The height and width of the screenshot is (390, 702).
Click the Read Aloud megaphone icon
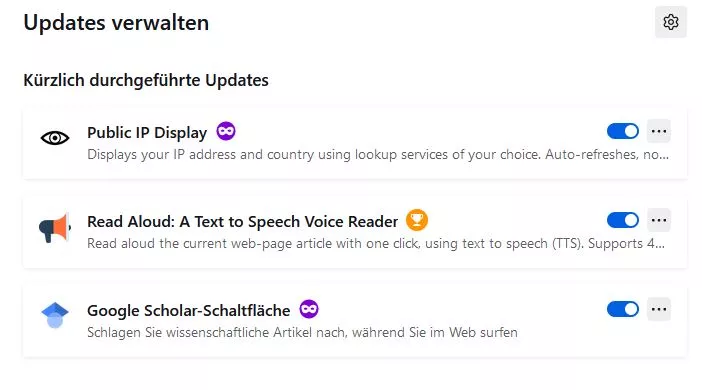tap(55, 228)
